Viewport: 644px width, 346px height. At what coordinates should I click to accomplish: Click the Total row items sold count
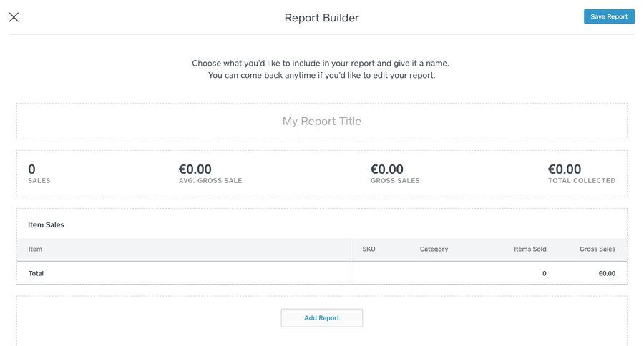point(544,274)
